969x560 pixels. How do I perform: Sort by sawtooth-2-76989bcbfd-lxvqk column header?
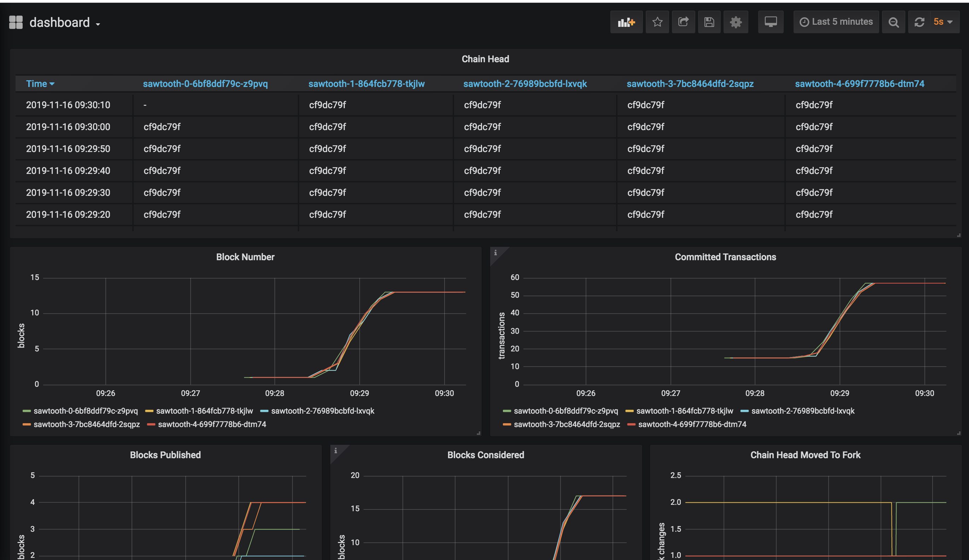[525, 84]
